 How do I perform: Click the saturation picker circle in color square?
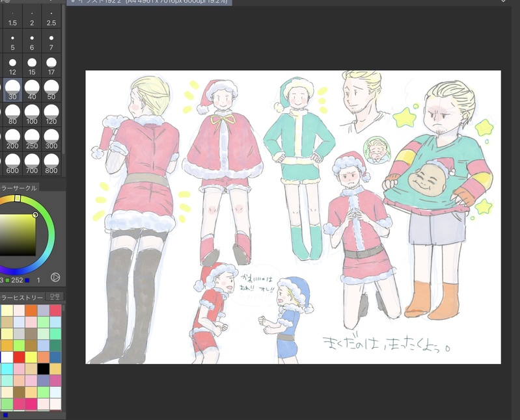pyautogui.click(x=35, y=215)
